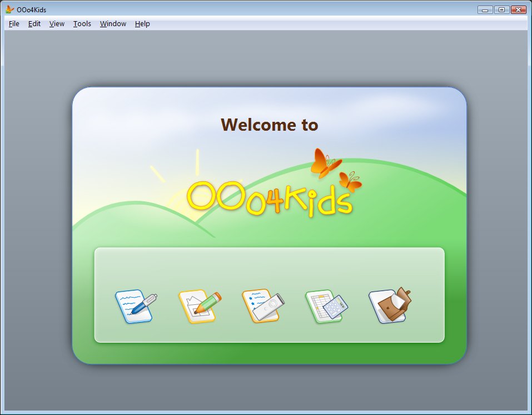
Task: Click the OOo4Kids title bar app icon
Action: (9, 9)
